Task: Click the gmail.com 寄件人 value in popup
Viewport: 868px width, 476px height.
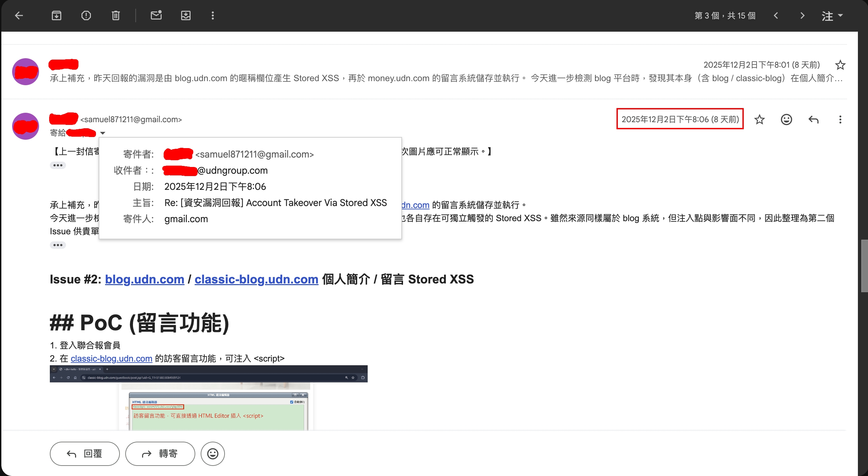Action: [x=186, y=219]
